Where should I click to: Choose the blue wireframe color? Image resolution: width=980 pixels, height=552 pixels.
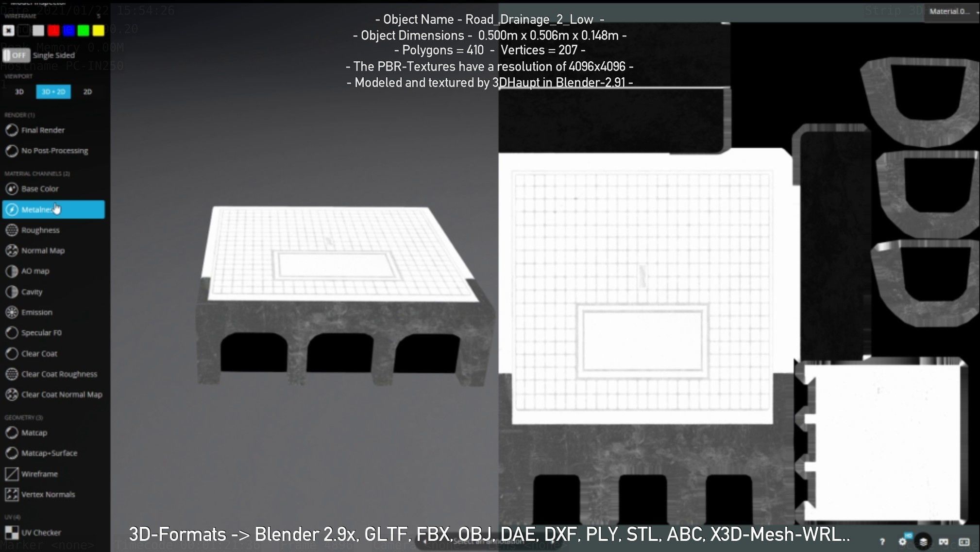pos(68,31)
